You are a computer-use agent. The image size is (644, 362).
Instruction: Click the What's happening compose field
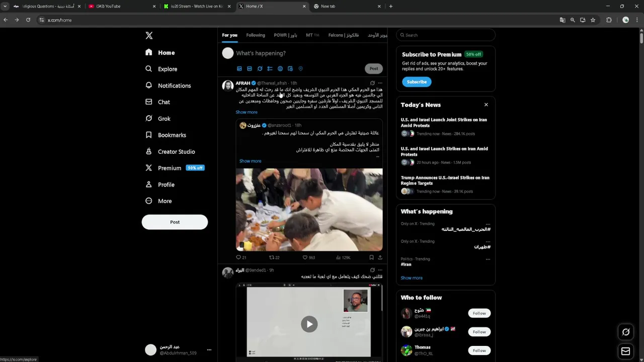coord(309,53)
